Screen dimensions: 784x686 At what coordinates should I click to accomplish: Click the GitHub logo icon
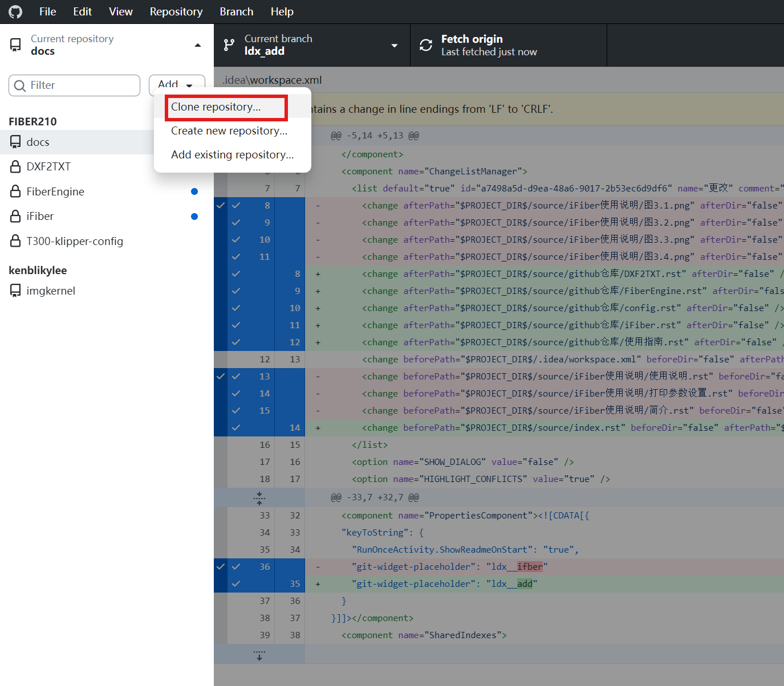coord(15,11)
